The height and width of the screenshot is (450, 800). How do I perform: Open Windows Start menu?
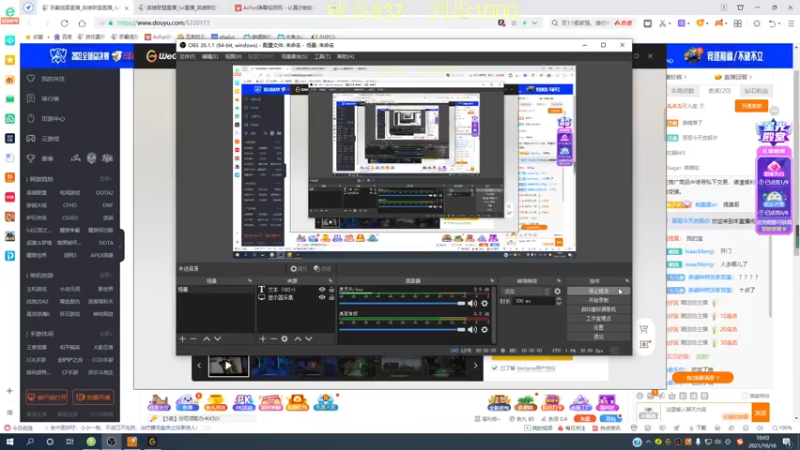point(9,442)
